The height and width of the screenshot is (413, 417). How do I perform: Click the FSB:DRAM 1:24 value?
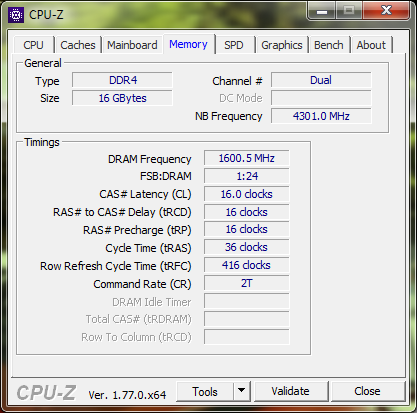point(247,176)
